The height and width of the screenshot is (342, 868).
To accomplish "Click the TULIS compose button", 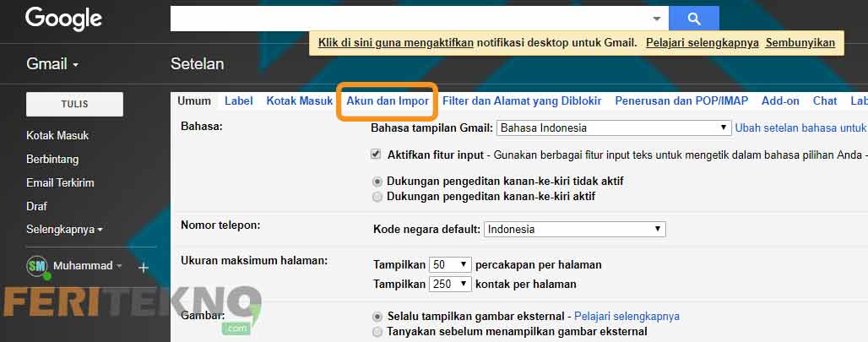I will [x=75, y=104].
